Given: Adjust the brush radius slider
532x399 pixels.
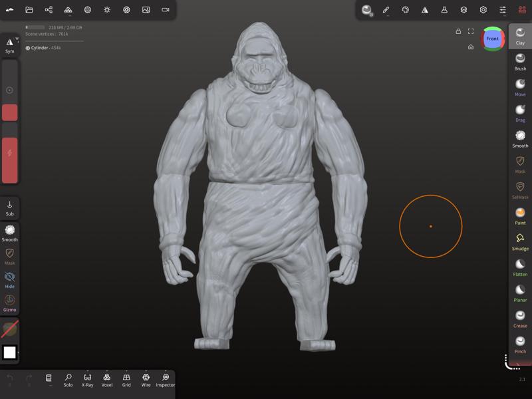Looking at the screenshot, I should (10, 90).
